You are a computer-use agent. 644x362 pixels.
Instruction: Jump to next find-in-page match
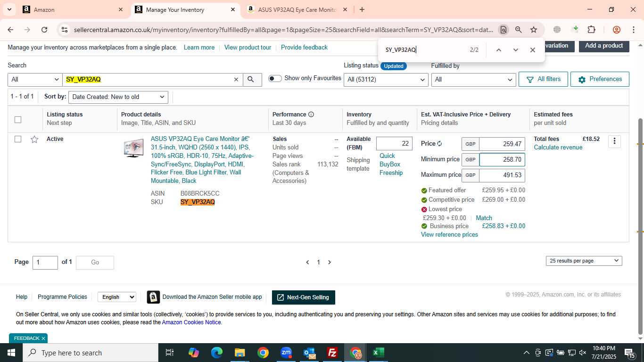pos(515,50)
